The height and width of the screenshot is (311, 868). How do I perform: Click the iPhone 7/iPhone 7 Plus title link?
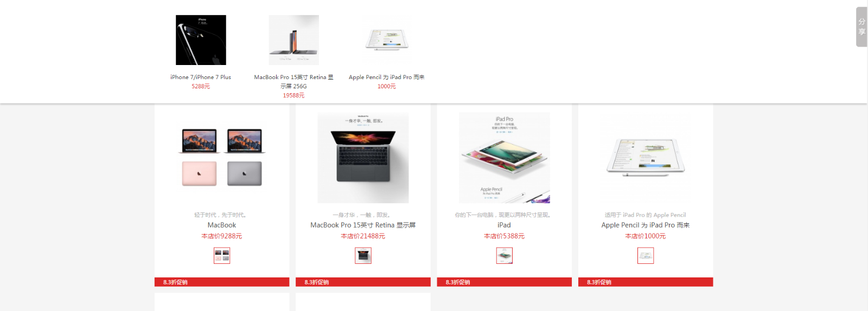201,77
